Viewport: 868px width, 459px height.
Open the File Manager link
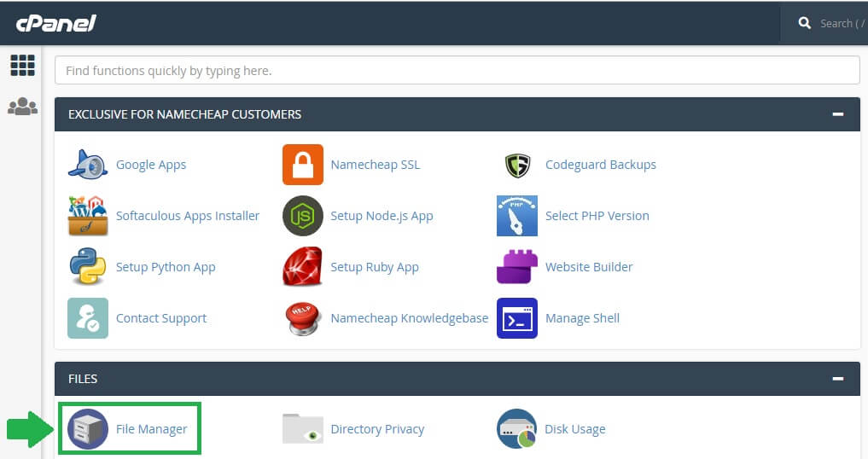click(152, 429)
